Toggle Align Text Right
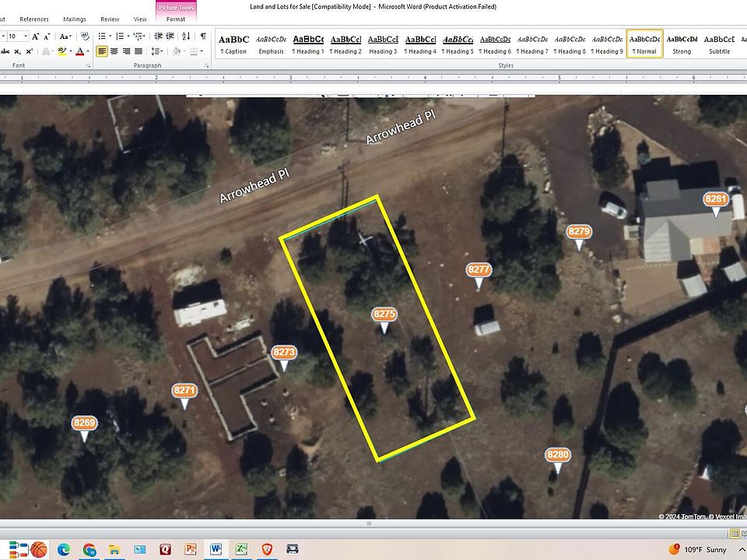This screenshot has width=747, height=560. tap(126, 51)
